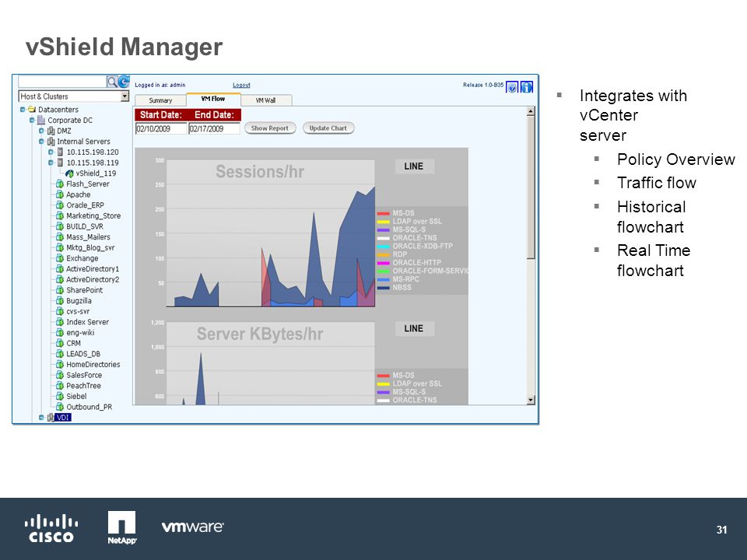This screenshot has height=560, width=747.
Task: Select LEADS_DB in the tree
Action: (83, 354)
